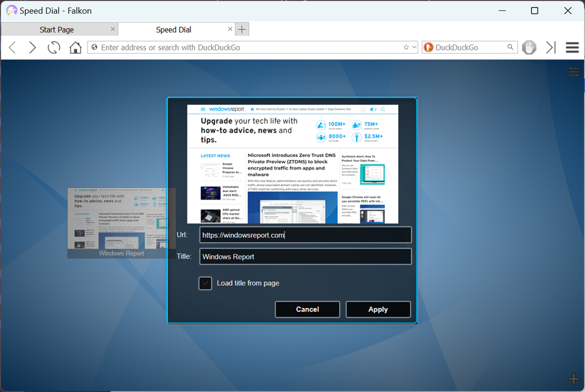Viewport: 585px width, 392px height.
Task: Click the Falkon app icon in title bar
Action: (x=11, y=10)
